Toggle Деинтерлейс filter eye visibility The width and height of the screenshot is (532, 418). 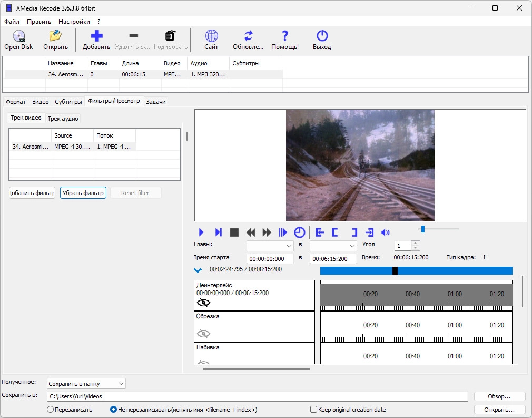coord(203,303)
